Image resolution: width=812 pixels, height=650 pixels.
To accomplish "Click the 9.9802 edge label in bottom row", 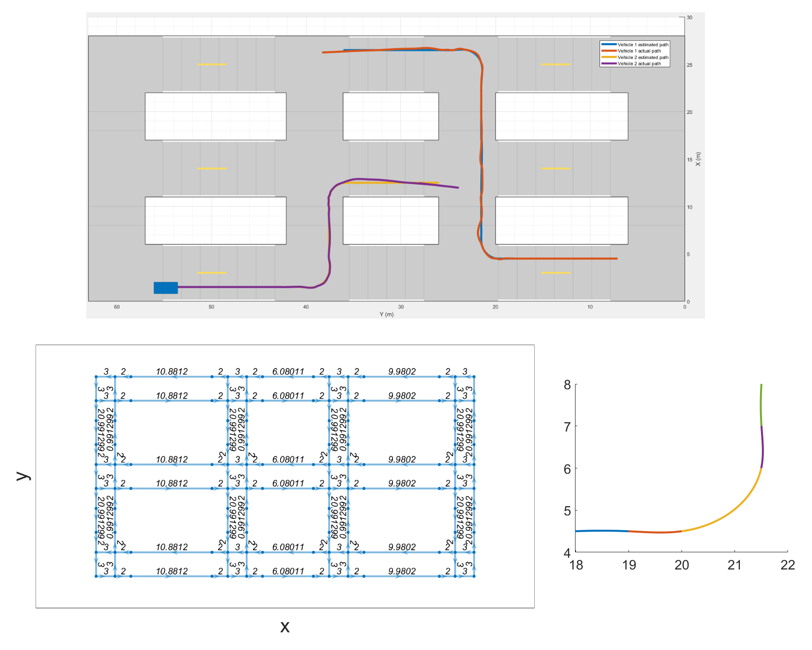I will coord(402,571).
